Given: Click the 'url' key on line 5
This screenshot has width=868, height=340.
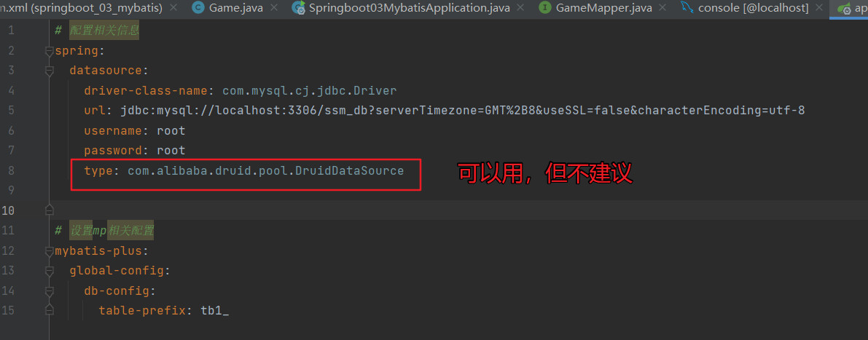Looking at the screenshot, I should [95, 111].
